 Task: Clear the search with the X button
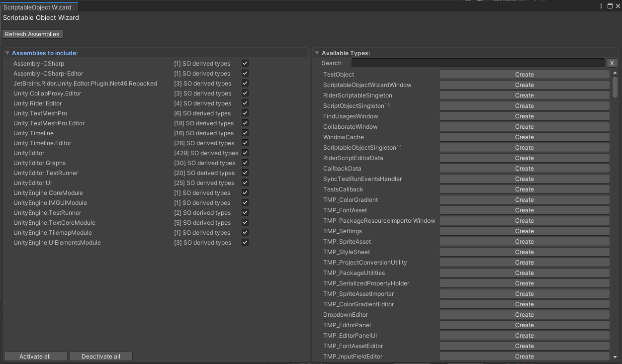612,63
